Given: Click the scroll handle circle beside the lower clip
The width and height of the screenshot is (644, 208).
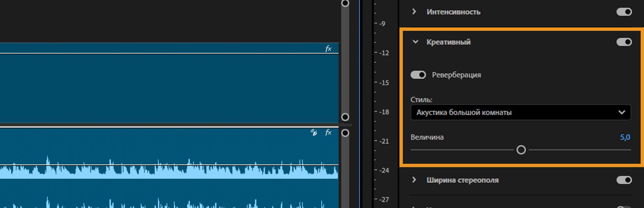Looking at the screenshot, I should [345, 133].
